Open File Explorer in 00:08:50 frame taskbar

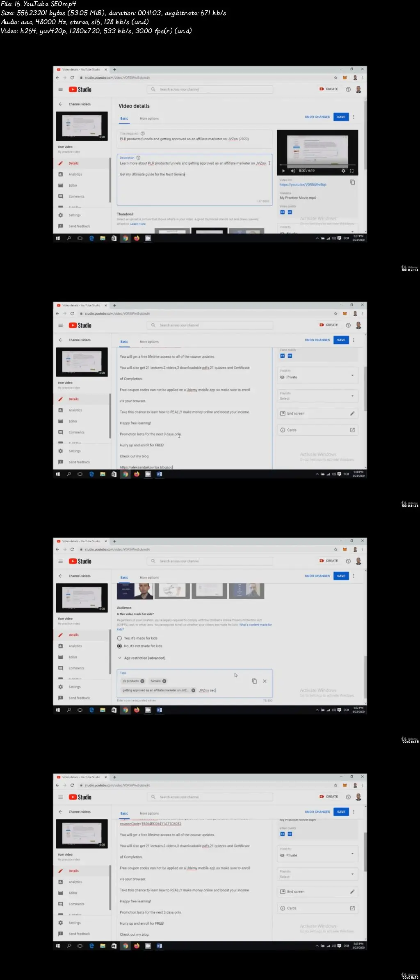coord(103,946)
